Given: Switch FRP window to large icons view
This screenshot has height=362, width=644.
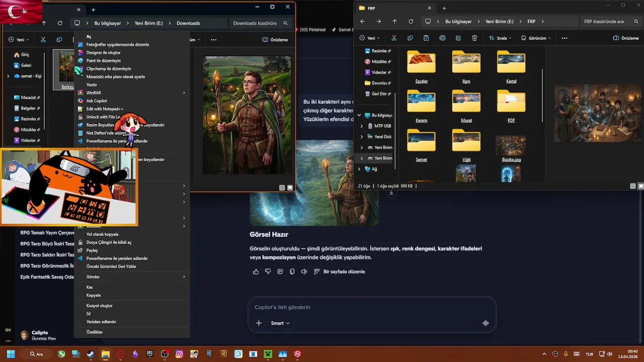Looking at the screenshot, I should (641, 186).
